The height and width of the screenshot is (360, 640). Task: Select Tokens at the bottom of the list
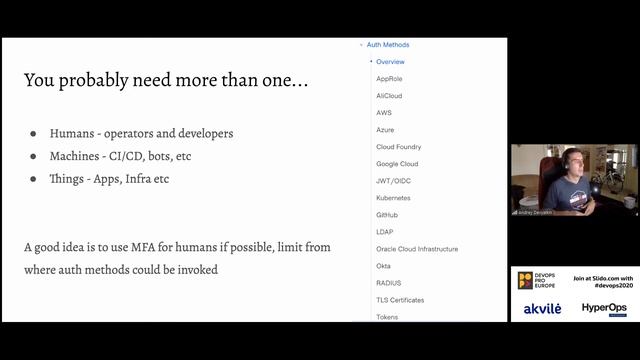click(x=387, y=317)
